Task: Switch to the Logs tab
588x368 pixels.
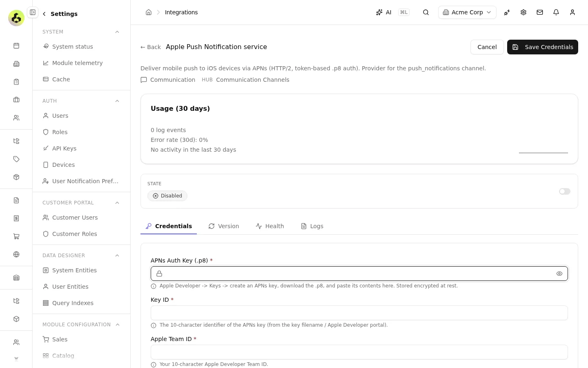Action: coord(312,226)
